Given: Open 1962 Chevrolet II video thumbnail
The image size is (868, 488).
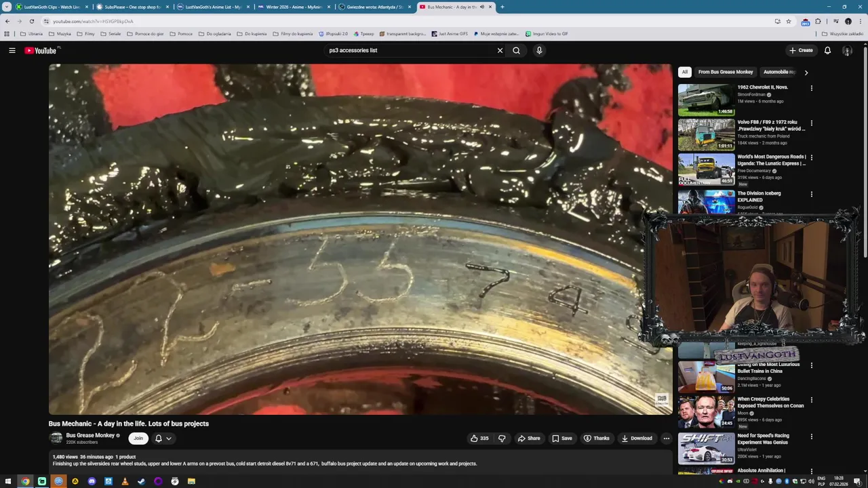Looking at the screenshot, I should pyautogui.click(x=706, y=100).
